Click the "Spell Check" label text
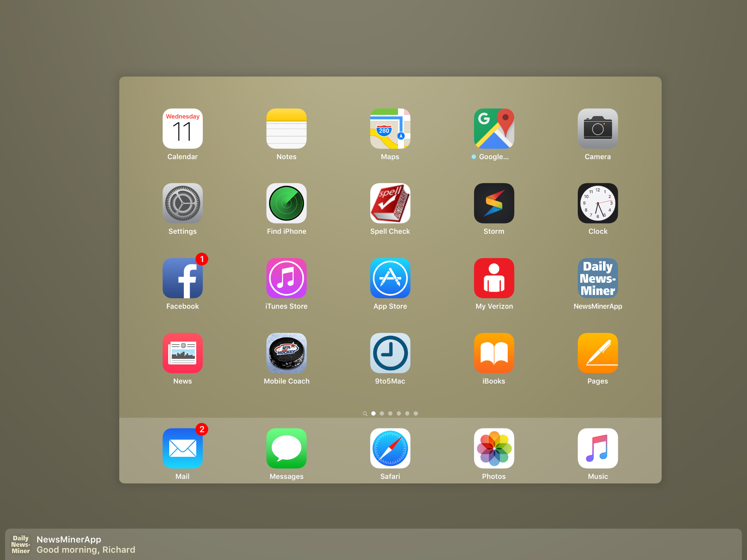747x560 pixels. point(390,232)
